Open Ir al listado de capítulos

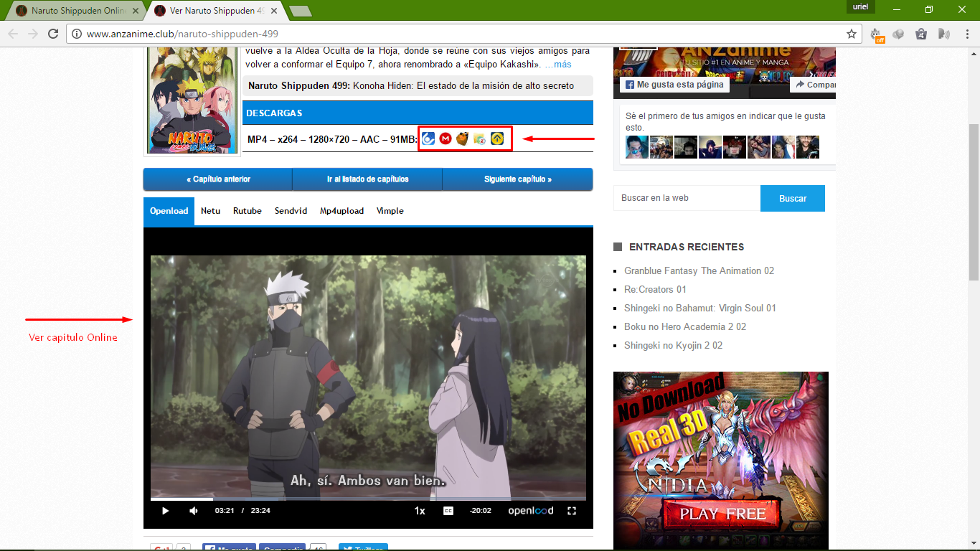click(367, 179)
